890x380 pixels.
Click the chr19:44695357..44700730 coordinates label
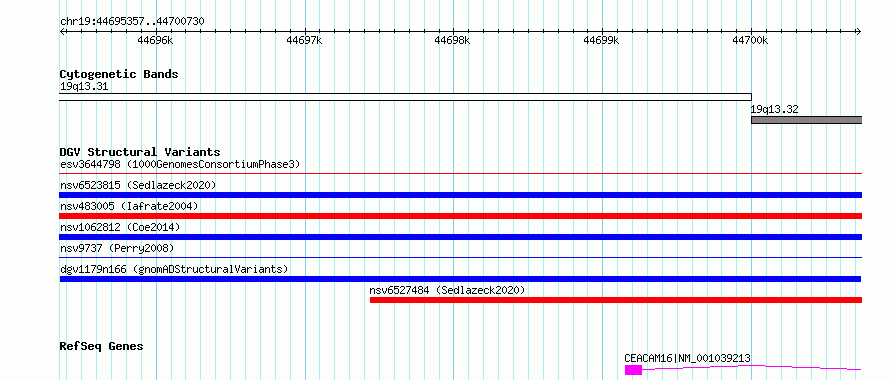coord(132,21)
